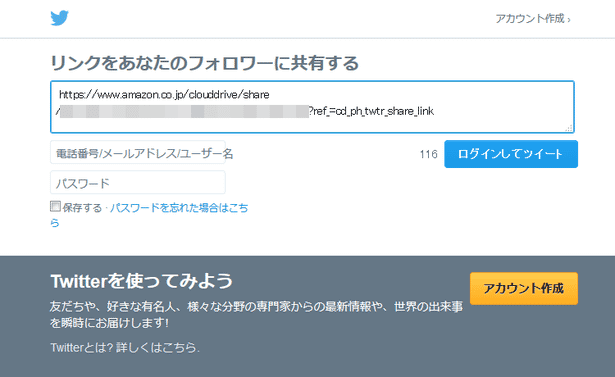Open the 詳しくはこちら link
Screen dimensions: 615x377
(158, 347)
